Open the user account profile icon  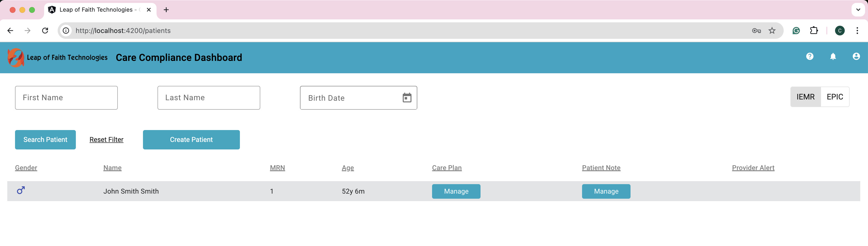pos(856,56)
